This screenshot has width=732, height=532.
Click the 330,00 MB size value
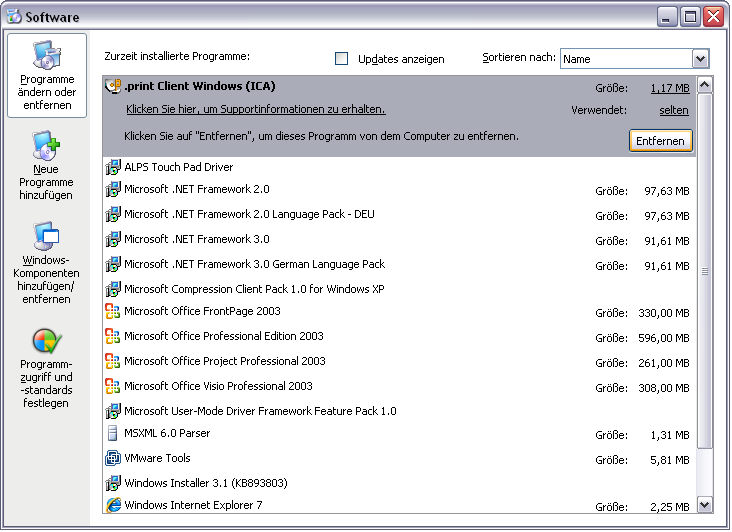tap(664, 313)
